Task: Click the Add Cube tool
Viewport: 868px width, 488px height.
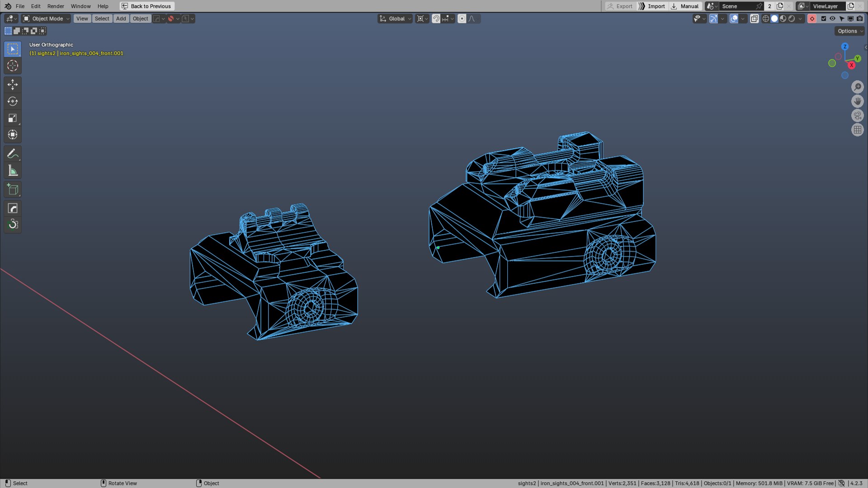Action: coord(13,190)
